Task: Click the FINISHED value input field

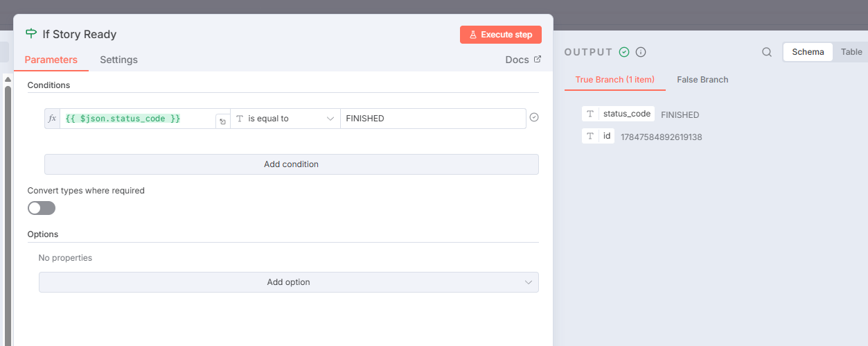Action: [432, 119]
